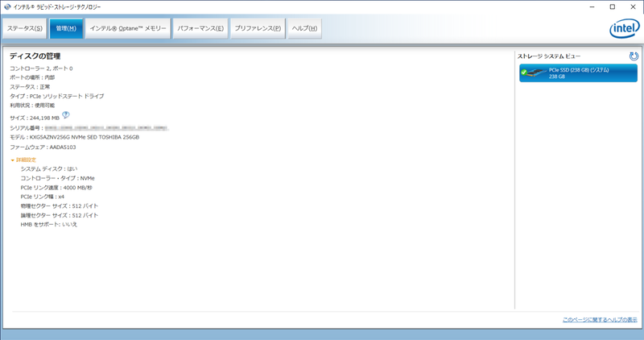Click 論理セクター サイズ : 512 バイト text

(60, 215)
